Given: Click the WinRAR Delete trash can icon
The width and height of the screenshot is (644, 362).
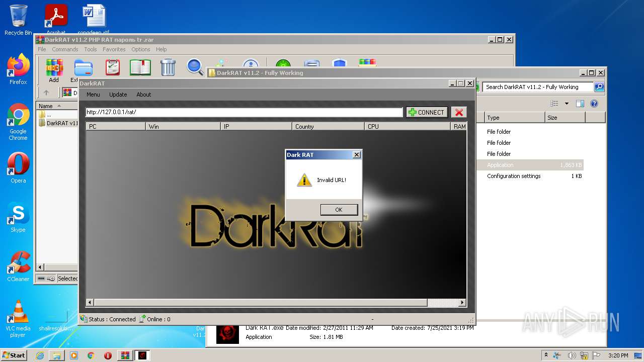Looking at the screenshot, I should pyautogui.click(x=168, y=67).
